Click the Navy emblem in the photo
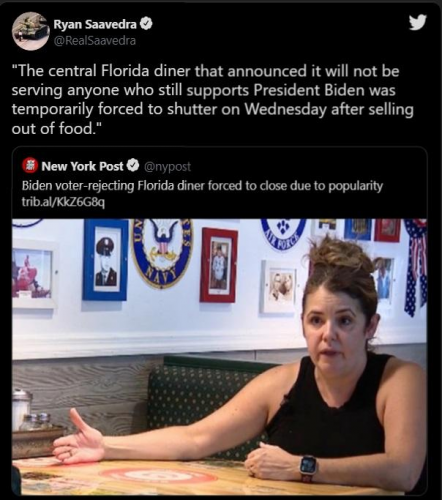This screenshot has width=442, height=500. pos(162,252)
